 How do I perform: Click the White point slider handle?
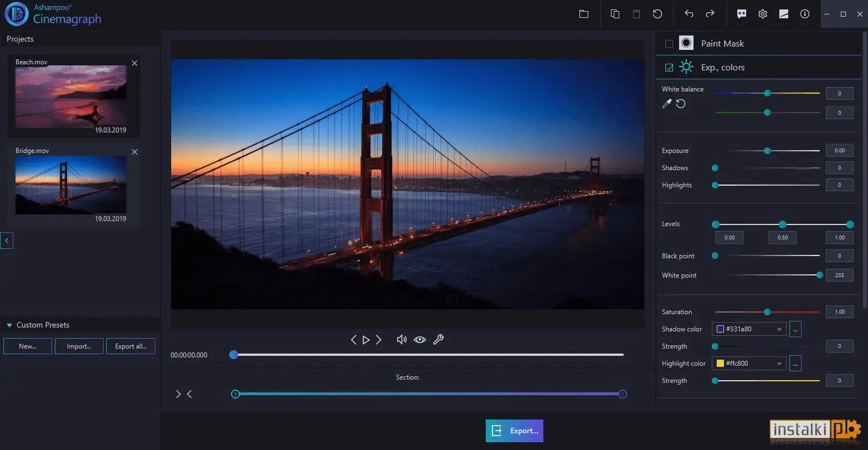pyautogui.click(x=820, y=275)
